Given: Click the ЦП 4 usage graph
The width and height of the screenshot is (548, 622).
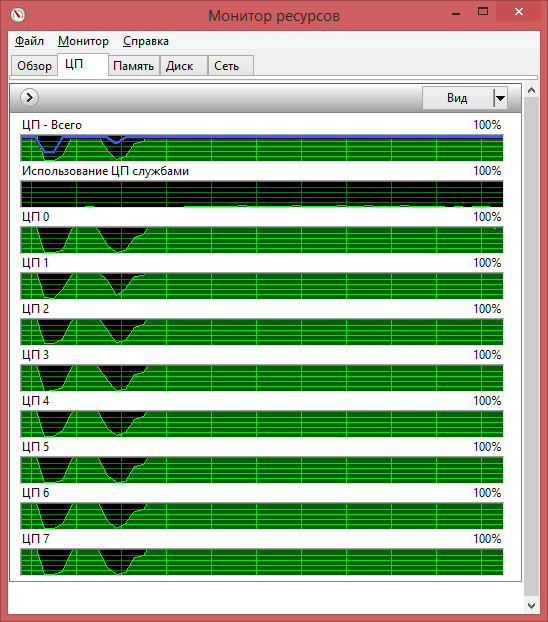Looking at the screenshot, I should tap(262, 424).
